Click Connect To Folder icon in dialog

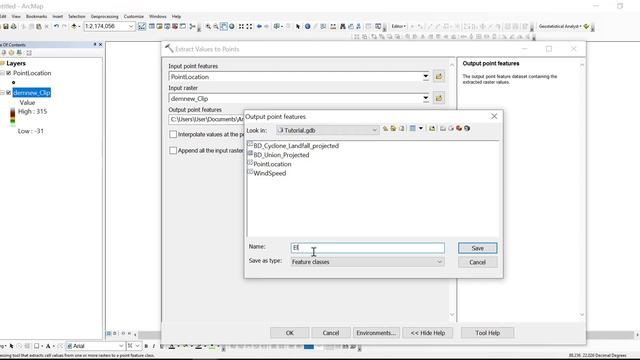432,129
